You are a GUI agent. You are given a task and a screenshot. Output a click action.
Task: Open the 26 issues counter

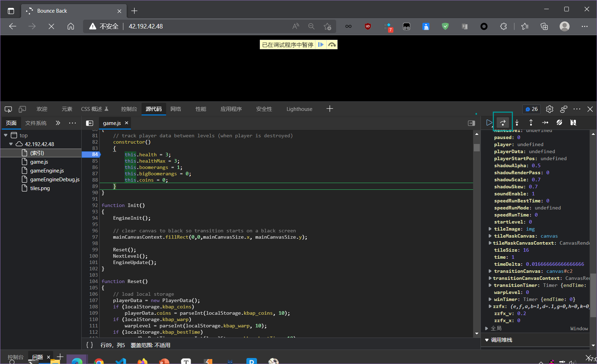coord(532,109)
